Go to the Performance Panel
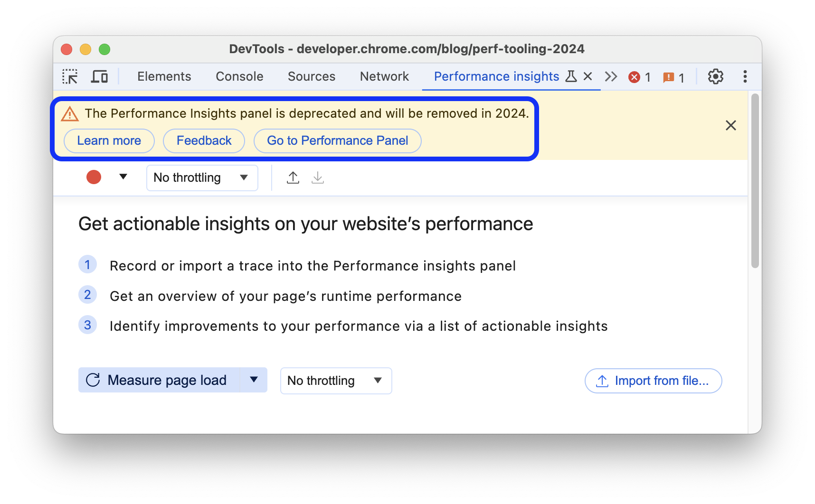 point(337,140)
